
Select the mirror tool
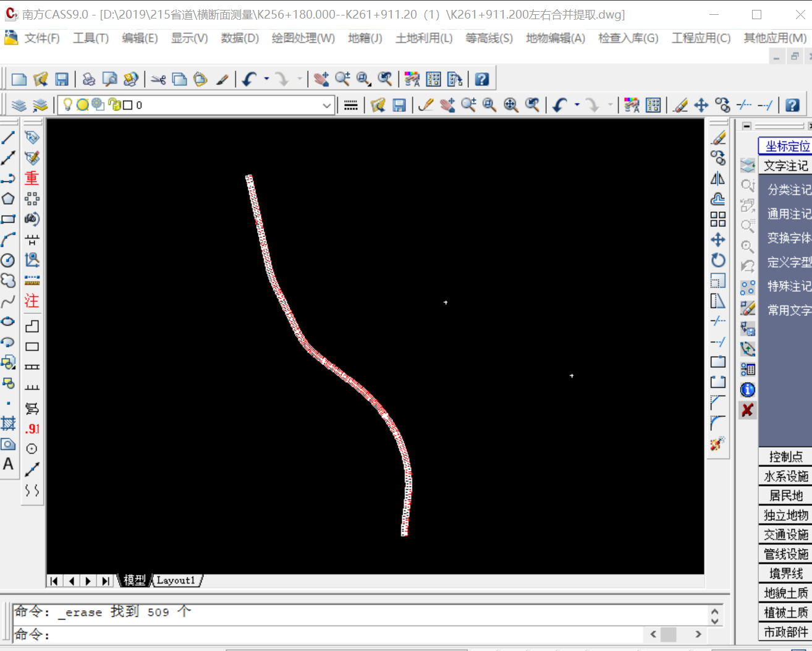pyautogui.click(x=717, y=179)
